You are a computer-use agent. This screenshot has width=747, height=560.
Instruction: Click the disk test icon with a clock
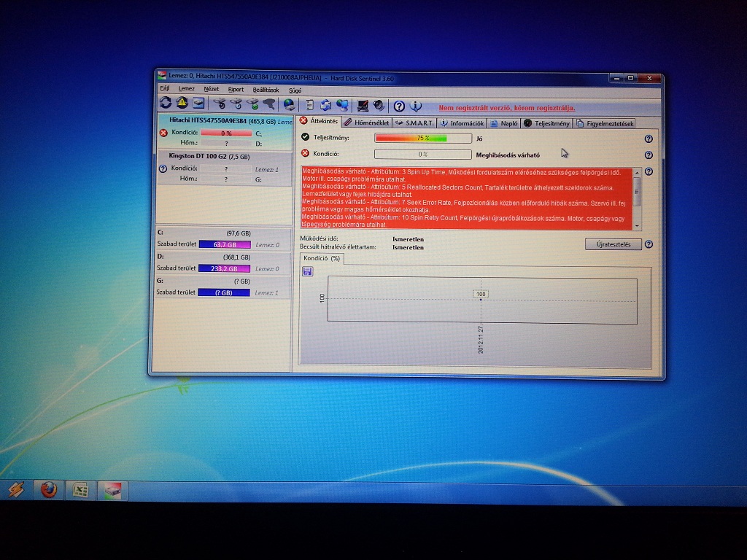click(x=236, y=104)
